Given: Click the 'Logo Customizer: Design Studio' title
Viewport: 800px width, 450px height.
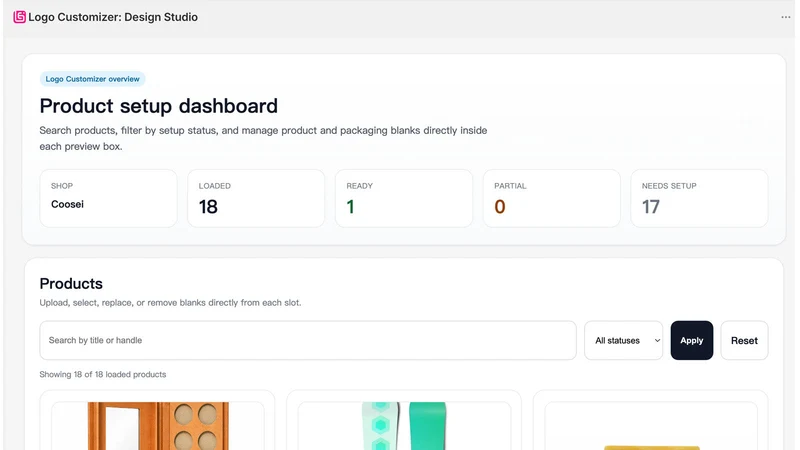Looking at the screenshot, I should click(x=113, y=17).
